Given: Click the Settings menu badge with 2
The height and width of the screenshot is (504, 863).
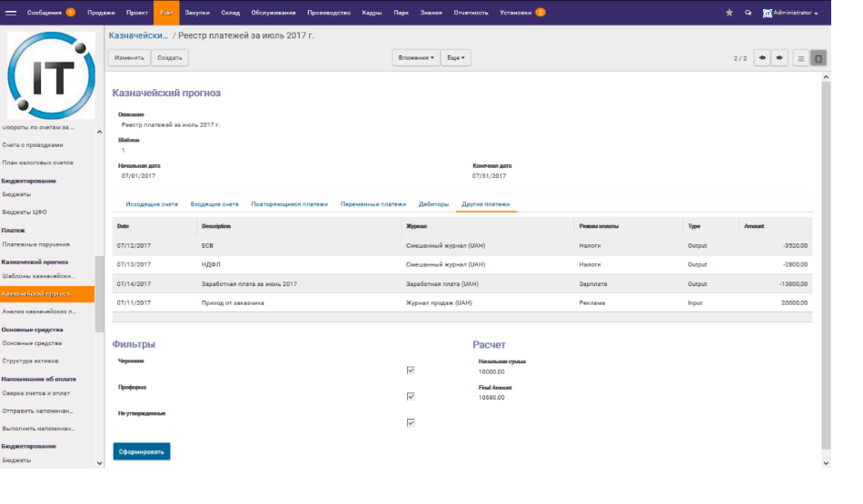Looking at the screenshot, I should tap(541, 13).
